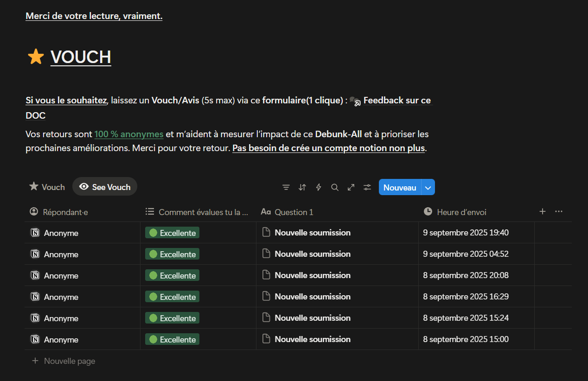
Task: Click Excellente tag in first row
Action: tap(173, 233)
